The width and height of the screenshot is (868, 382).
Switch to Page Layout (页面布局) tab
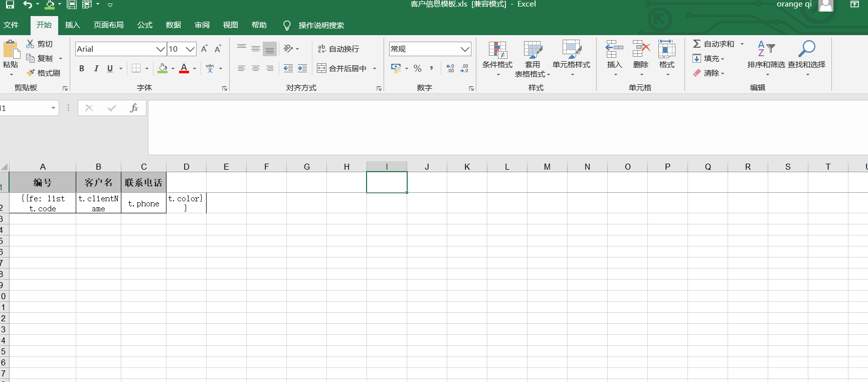point(109,25)
